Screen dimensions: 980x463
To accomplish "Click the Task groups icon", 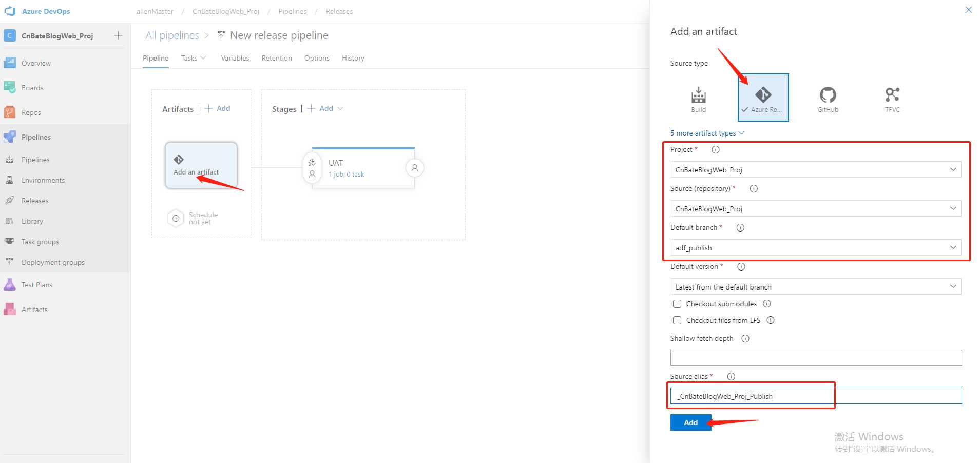I will click(10, 242).
